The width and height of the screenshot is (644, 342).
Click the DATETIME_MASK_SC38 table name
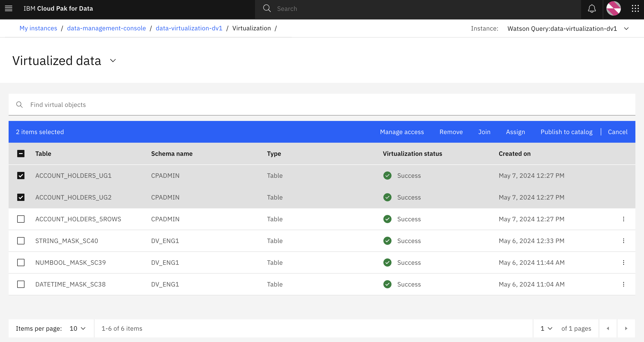(x=70, y=284)
